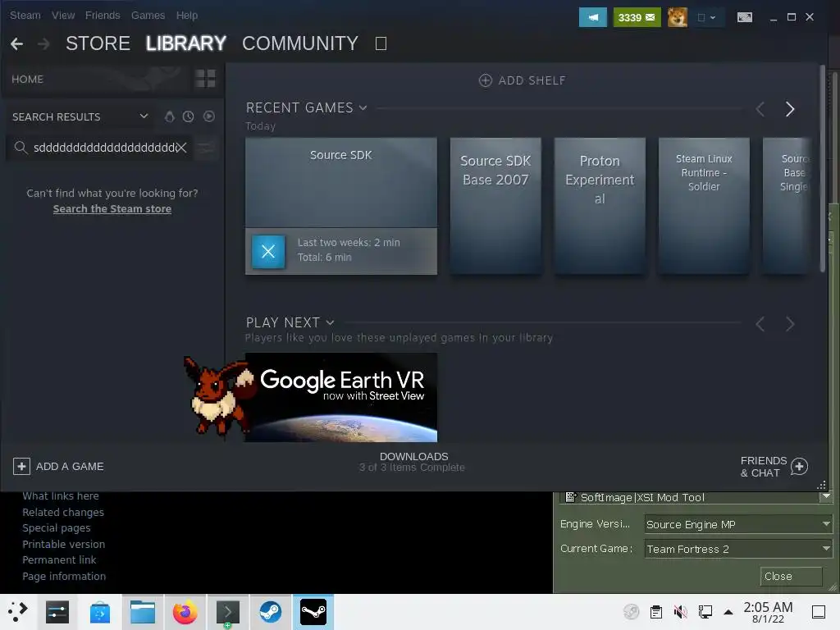Open Printable version link in browser
The image size is (840, 630).
tap(64, 544)
